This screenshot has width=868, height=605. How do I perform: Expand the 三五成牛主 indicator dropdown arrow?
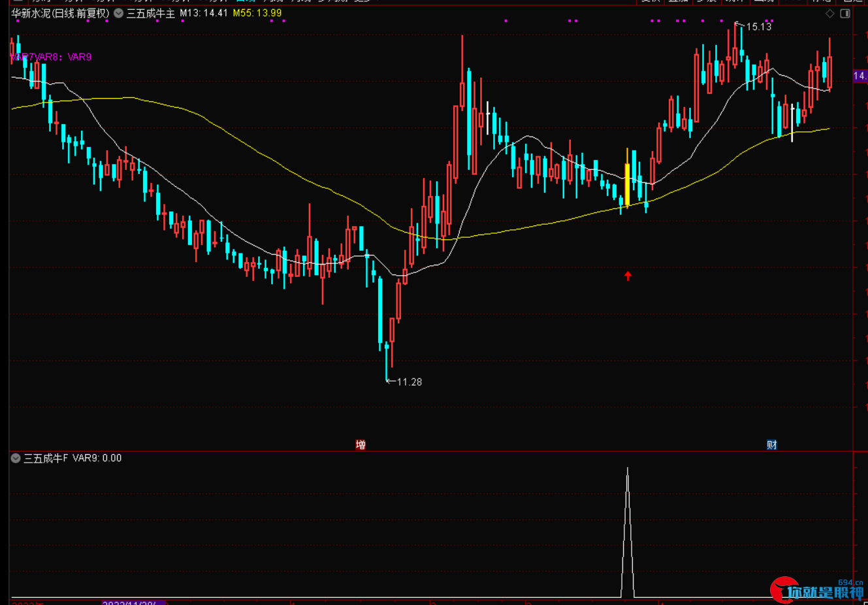pos(118,13)
